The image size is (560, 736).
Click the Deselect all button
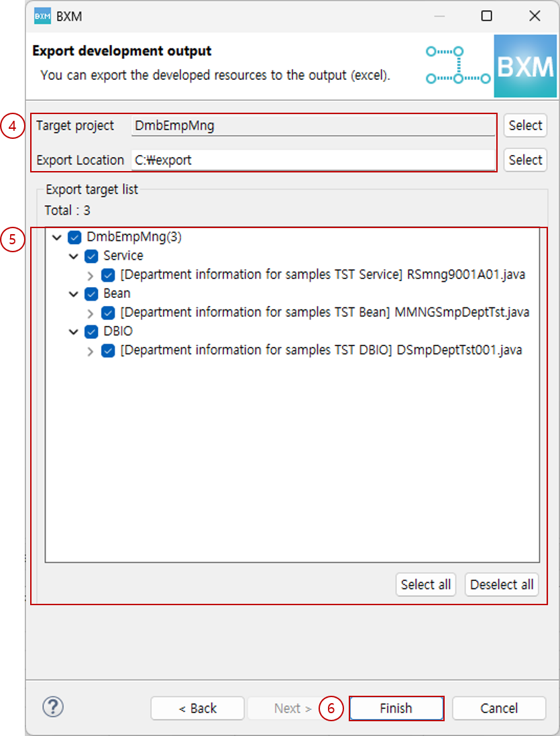coord(501,584)
